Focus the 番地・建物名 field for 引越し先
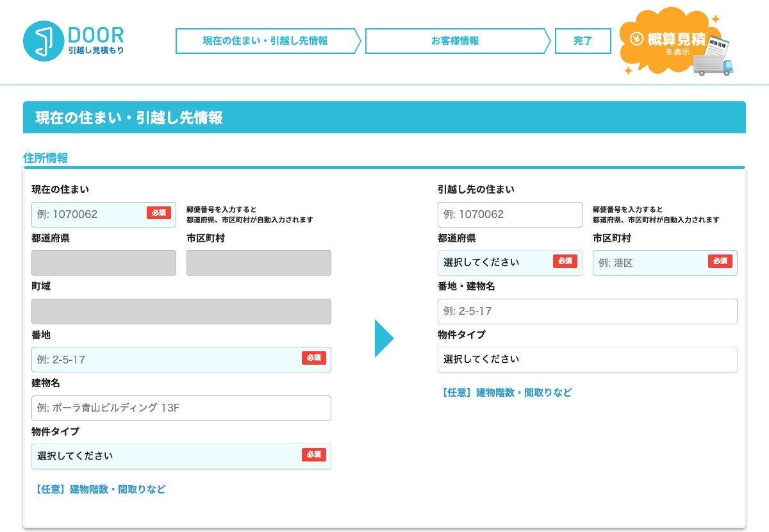 [x=588, y=312]
